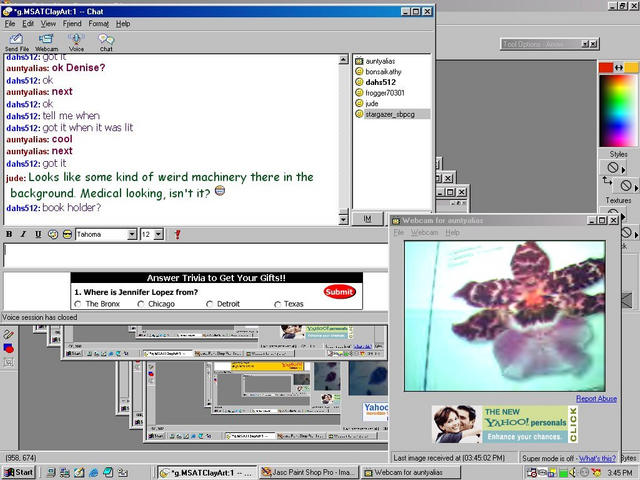This screenshot has width=640, height=480.
Task: Click the swap styles bent arrow icon
Action: [607, 180]
